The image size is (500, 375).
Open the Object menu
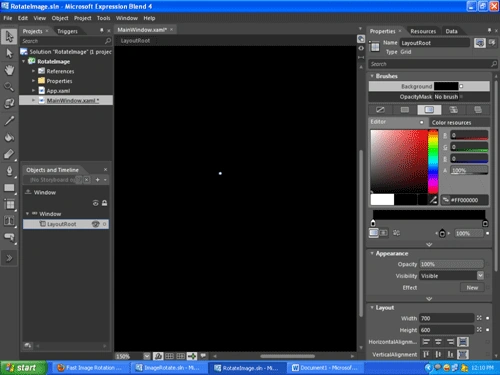pos(60,18)
